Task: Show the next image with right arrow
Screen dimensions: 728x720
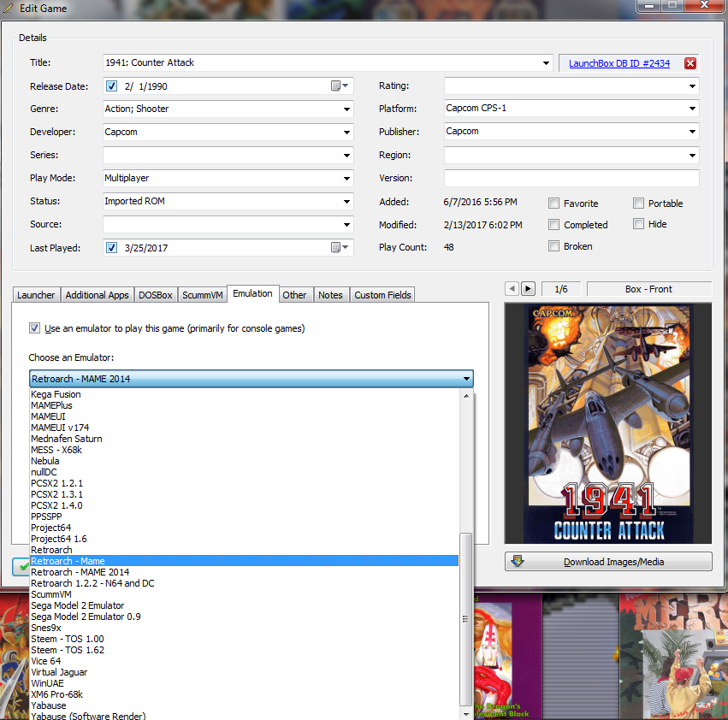Action: tap(528, 289)
